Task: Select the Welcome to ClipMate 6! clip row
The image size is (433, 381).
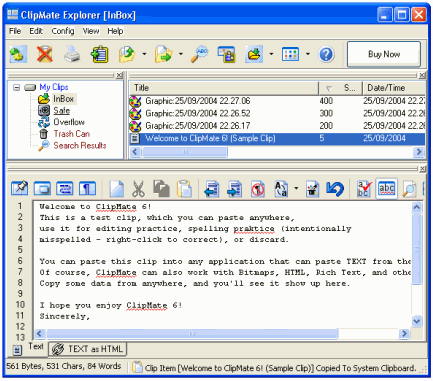Action: tap(277, 138)
